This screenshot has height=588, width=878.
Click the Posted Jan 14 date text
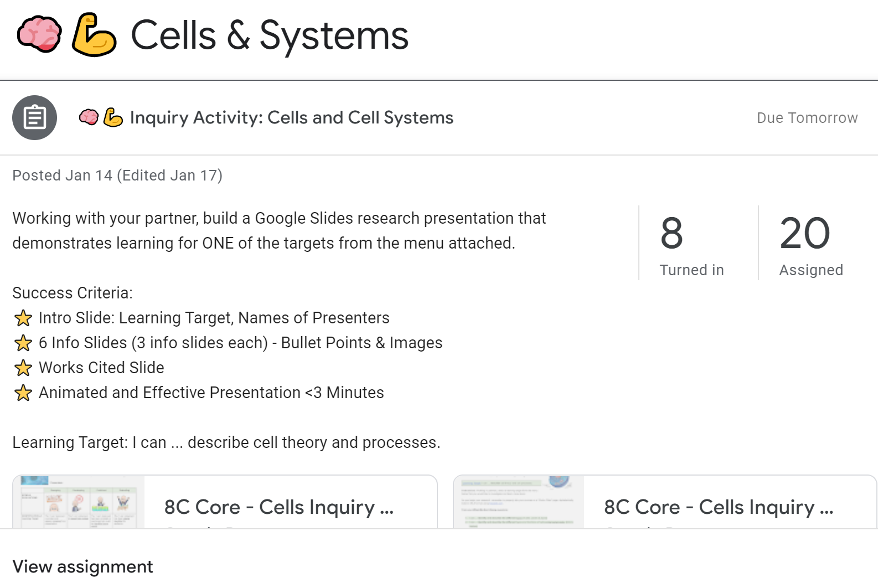click(63, 175)
